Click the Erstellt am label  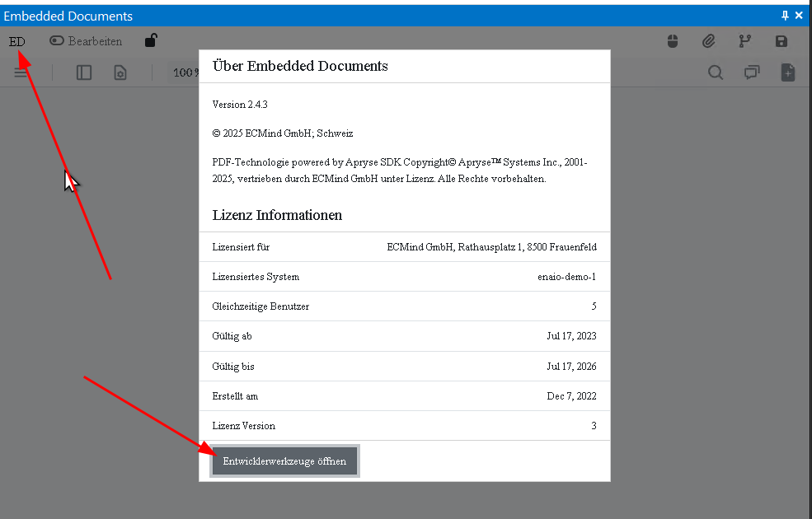[235, 396]
